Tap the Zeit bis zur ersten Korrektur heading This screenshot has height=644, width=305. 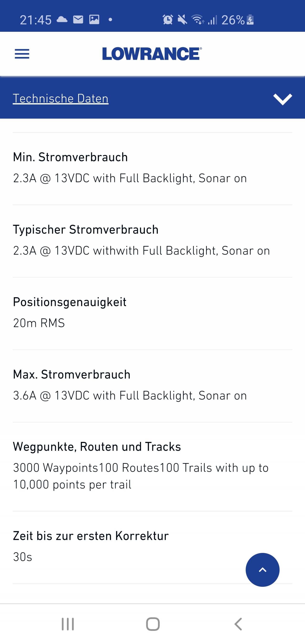point(91,536)
